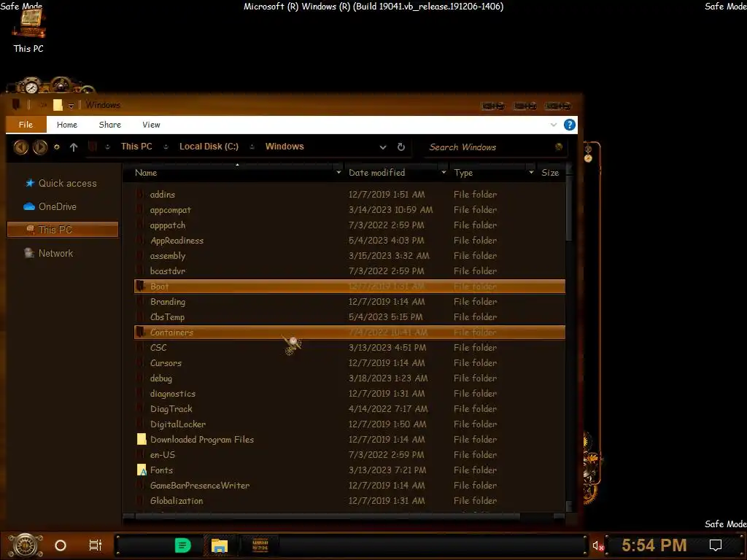Open Action Center notifications icon
Screen dimensions: 747x560
tap(716, 545)
